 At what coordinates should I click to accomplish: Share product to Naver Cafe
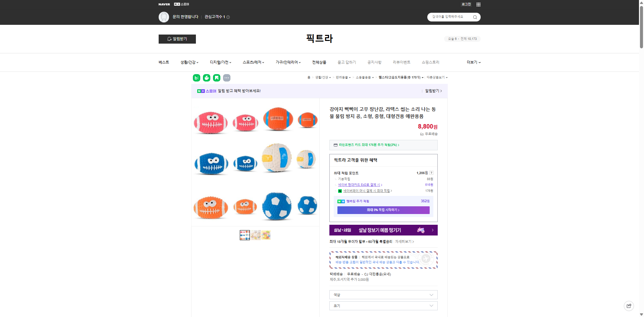206,78
